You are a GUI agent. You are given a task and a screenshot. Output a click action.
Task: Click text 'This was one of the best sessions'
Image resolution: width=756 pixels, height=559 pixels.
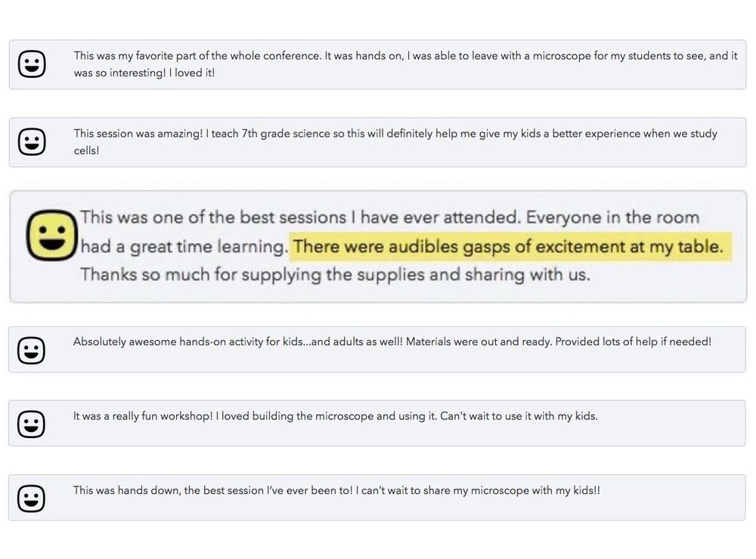(x=214, y=218)
